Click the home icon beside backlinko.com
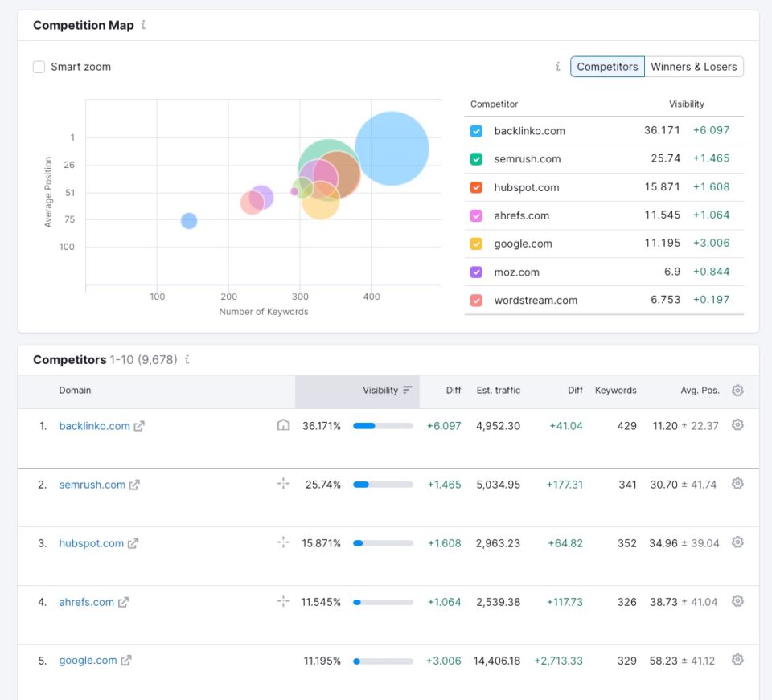 pyautogui.click(x=283, y=425)
